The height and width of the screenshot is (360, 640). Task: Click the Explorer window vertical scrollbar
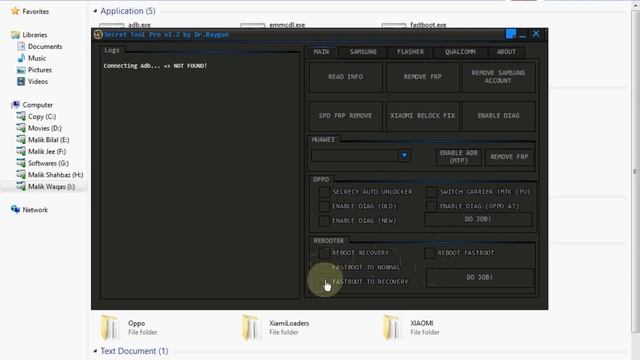635,171
